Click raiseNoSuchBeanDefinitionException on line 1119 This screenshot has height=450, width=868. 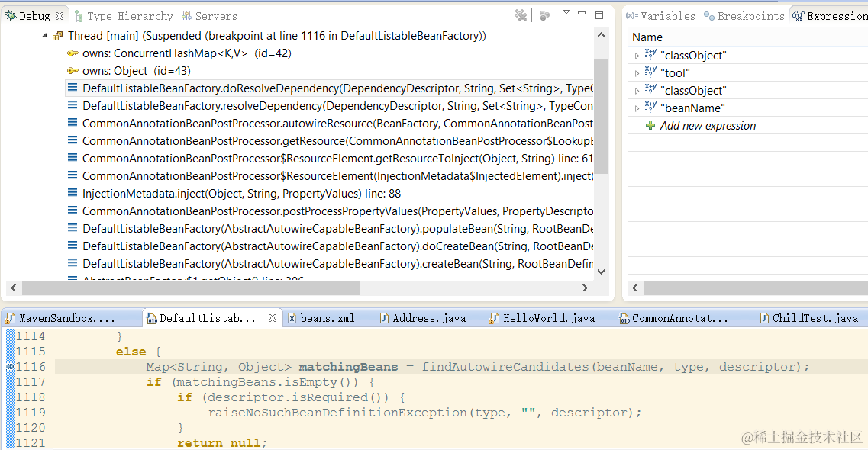pos(337,413)
